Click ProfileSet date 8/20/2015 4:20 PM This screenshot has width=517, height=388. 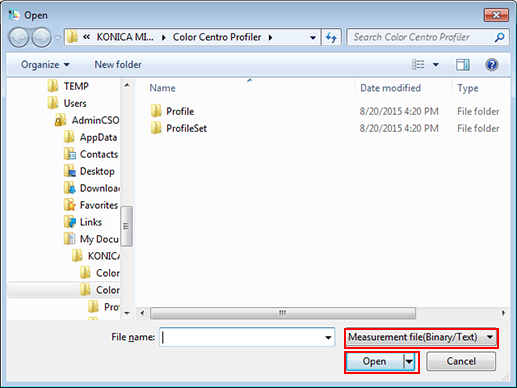(399, 128)
